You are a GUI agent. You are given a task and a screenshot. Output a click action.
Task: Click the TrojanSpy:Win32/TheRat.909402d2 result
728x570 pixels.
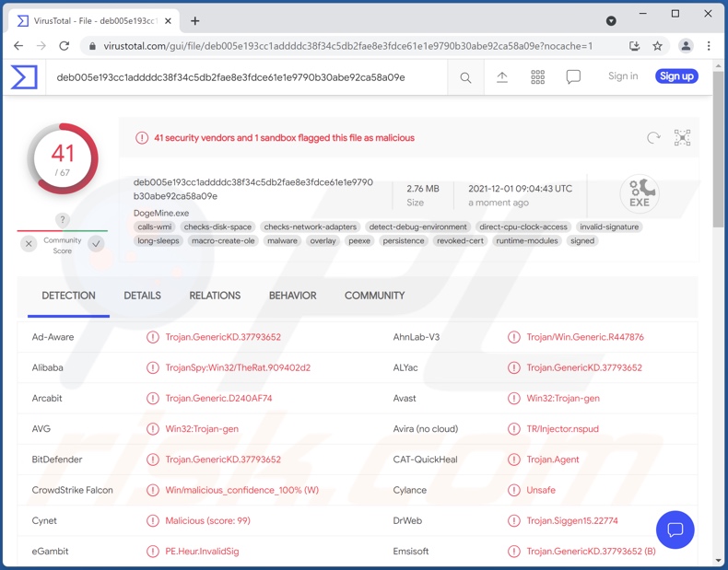click(238, 367)
